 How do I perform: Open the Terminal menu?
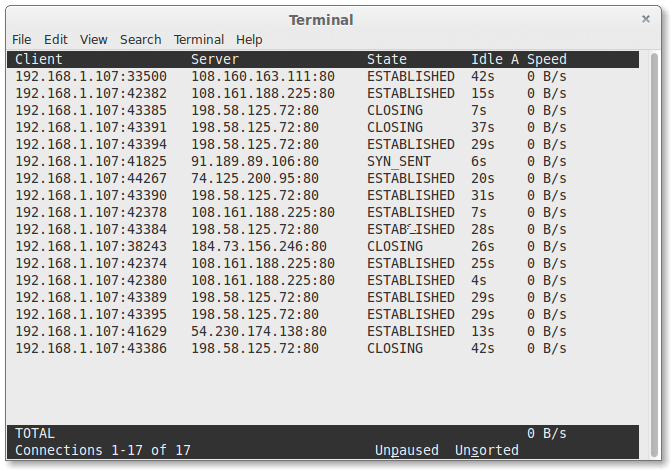tap(199, 40)
